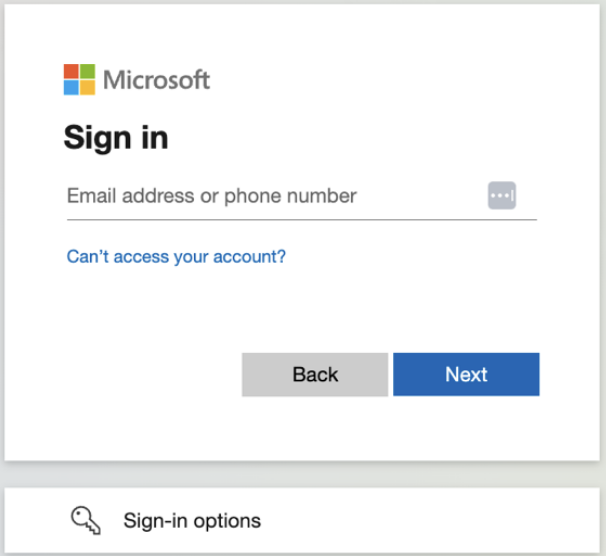This screenshot has width=606, height=556.
Task: Click the Microsoft four-square logo
Action: [79, 79]
